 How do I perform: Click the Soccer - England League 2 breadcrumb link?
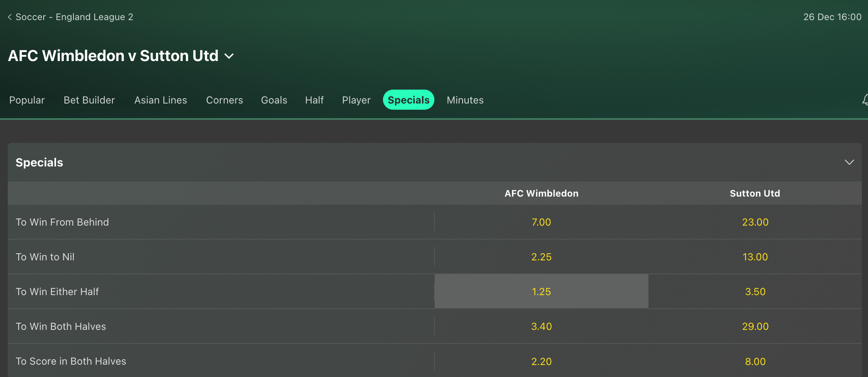74,17
